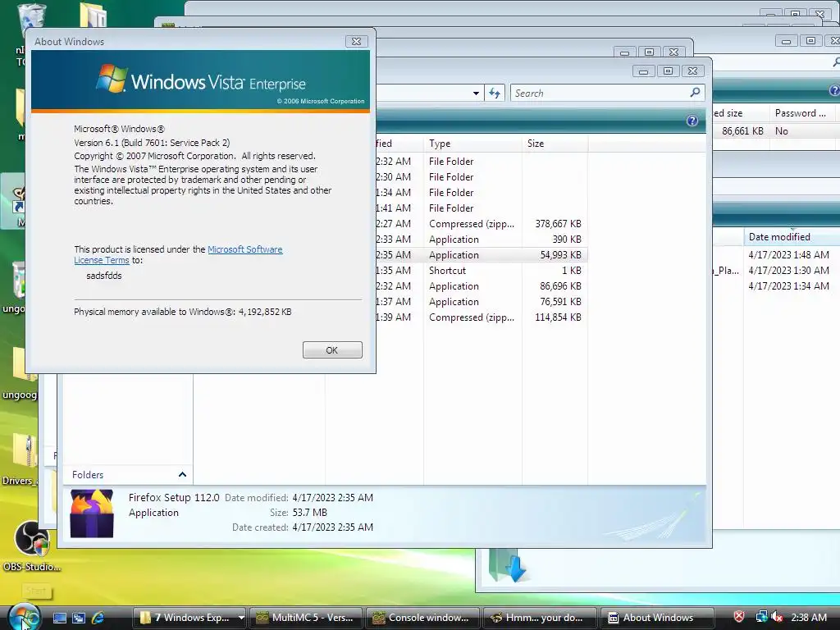Select the 54,993 KB Application row

click(482, 255)
